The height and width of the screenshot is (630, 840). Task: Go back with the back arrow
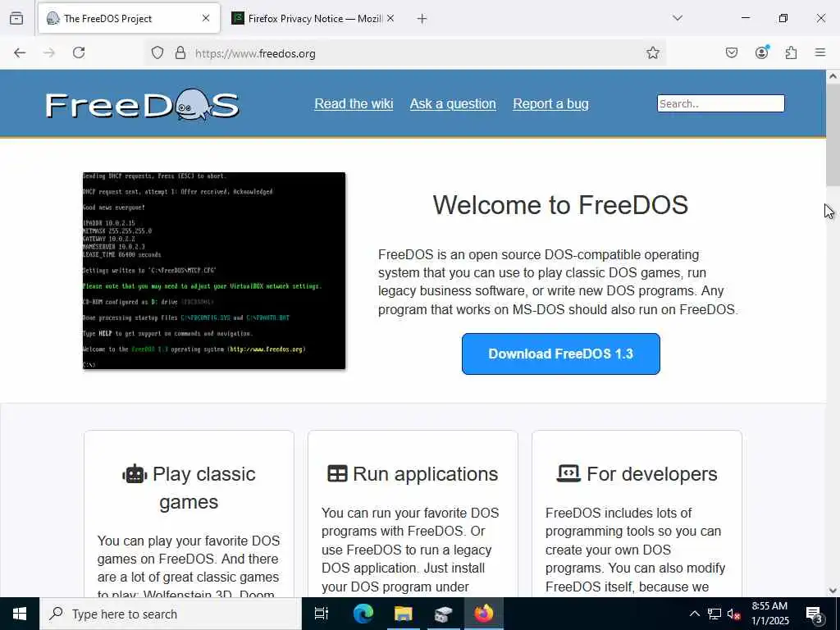pos(20,52)
